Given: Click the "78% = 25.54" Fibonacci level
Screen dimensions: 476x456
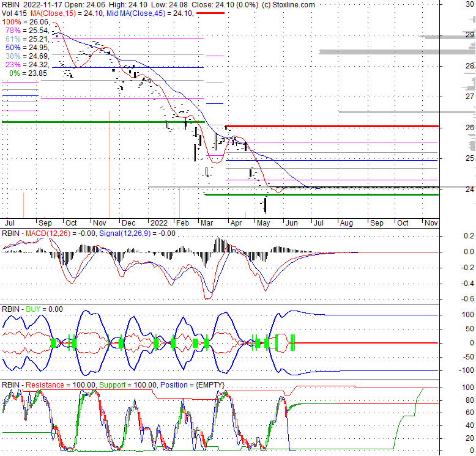Looking at the screenshot, I should pos(28,31).
